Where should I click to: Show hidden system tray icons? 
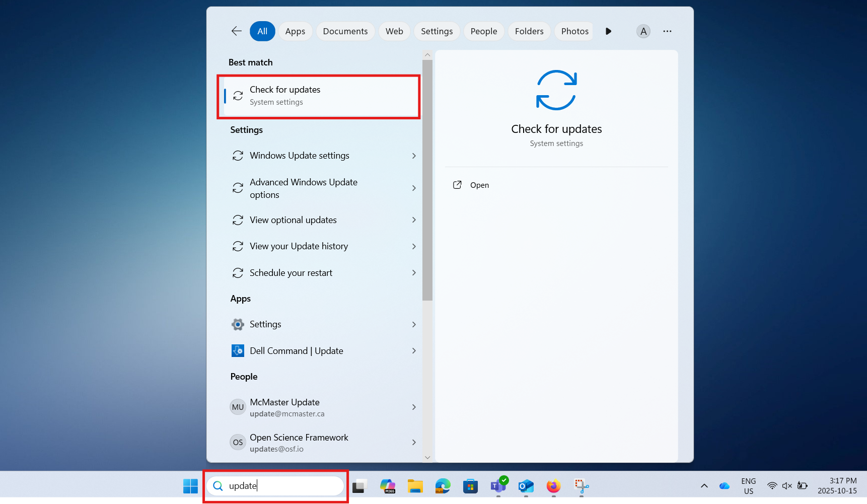point(704,486)
